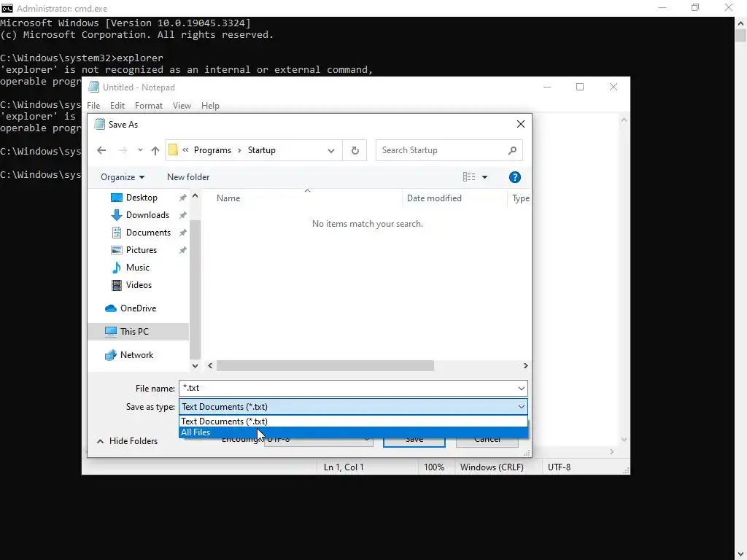Click New folder button
The width and height of the screenshot is (747, 560).
[x=188, y=177]
